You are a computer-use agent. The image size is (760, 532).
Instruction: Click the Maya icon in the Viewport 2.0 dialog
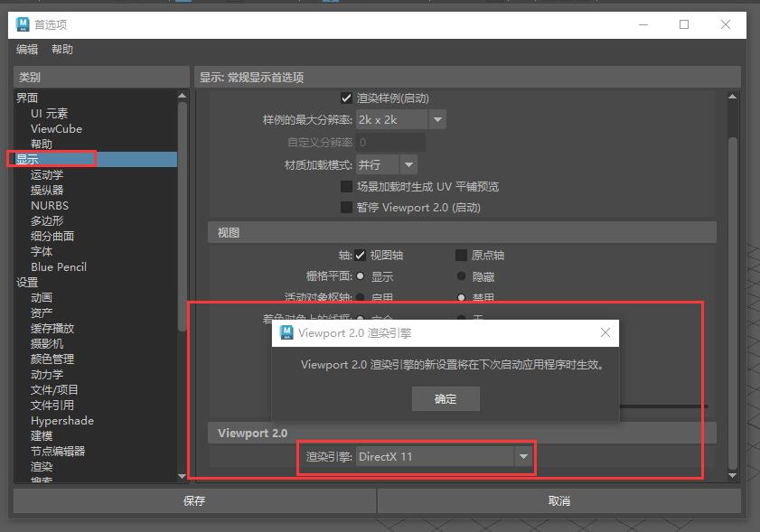pos(286,332)
